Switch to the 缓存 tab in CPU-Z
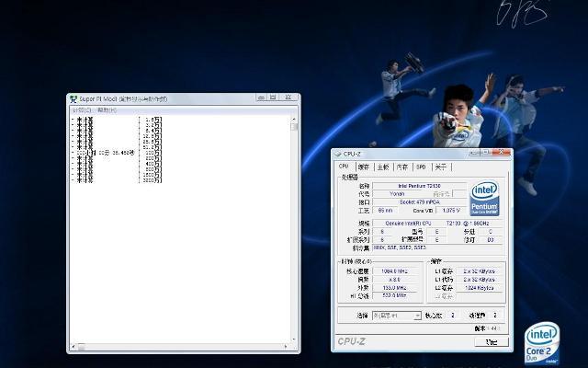 point(364,167)
